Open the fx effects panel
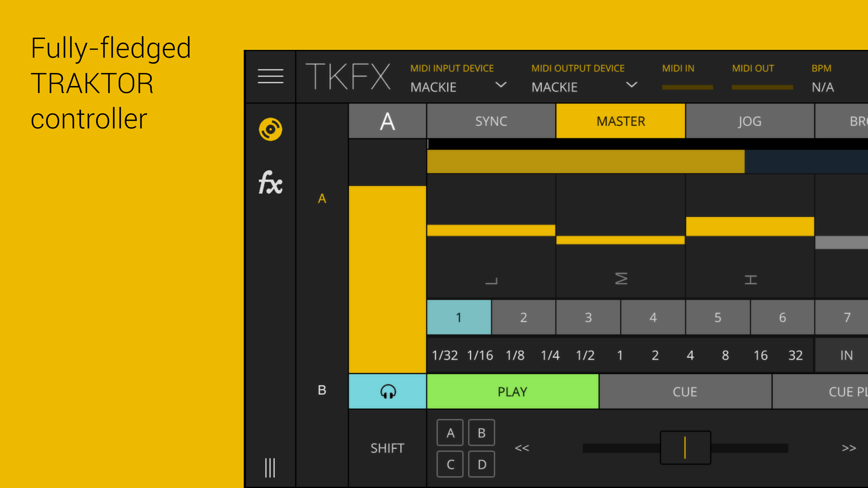 270,183
